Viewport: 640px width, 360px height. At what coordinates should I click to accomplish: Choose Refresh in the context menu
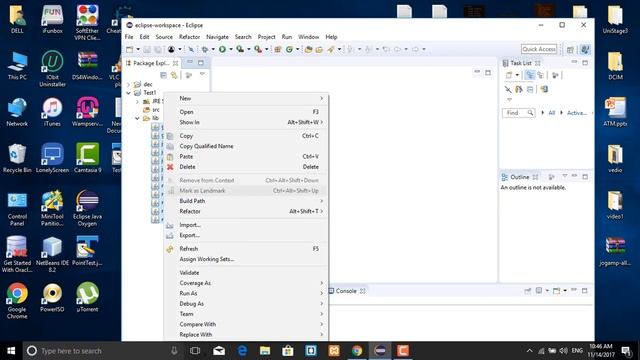tap(246, 249)
